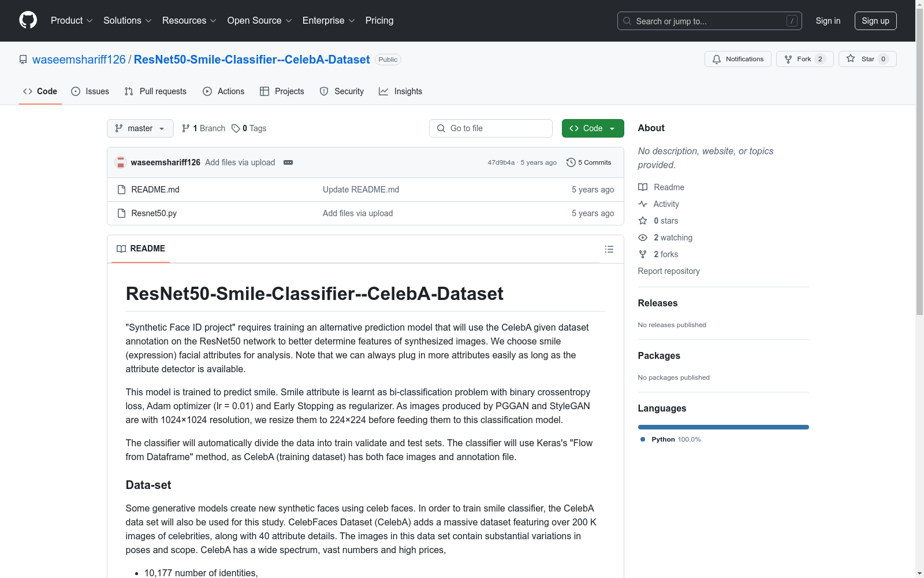The height and width of the screenshot is (578, 924).
Task: Open the Projects tab
Action: coord(282,91)
